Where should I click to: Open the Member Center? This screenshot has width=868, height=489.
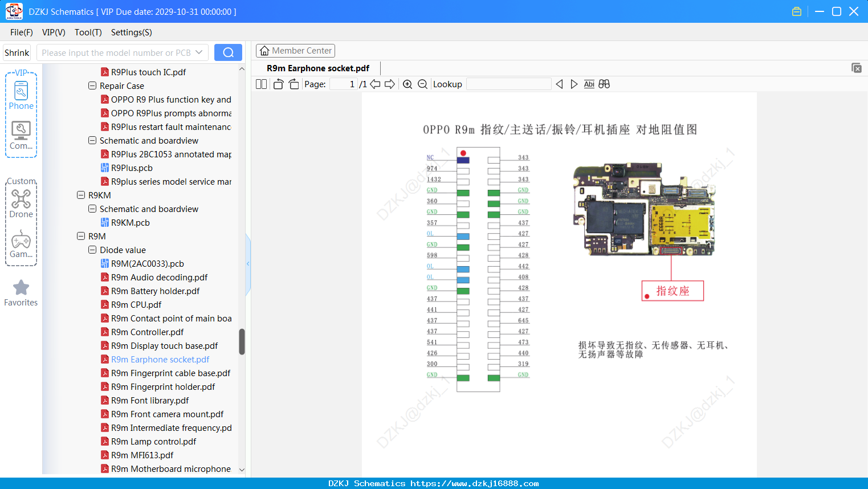click(x=295, y=51)
